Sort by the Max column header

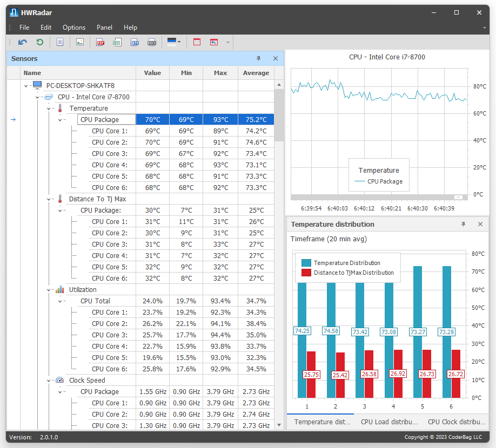click(220, 73)
